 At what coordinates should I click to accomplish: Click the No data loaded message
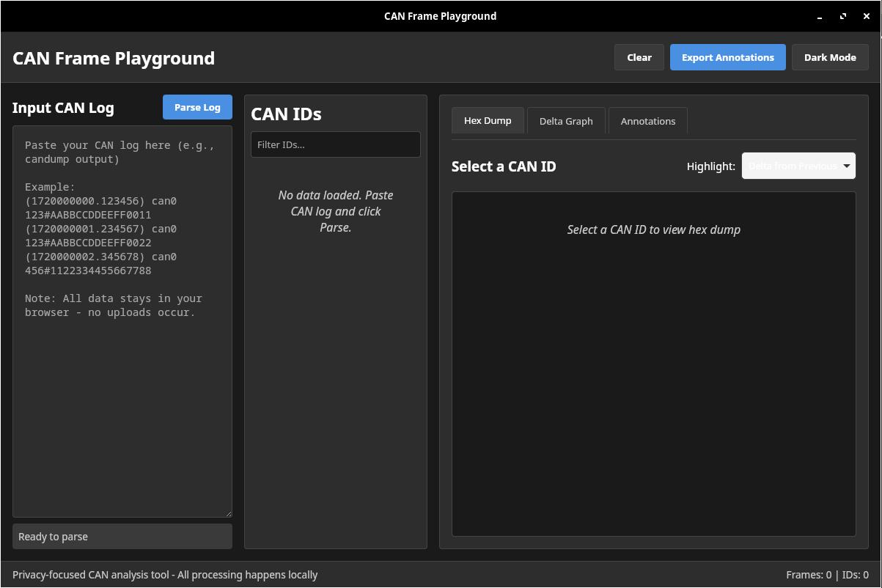coord(335,211)
